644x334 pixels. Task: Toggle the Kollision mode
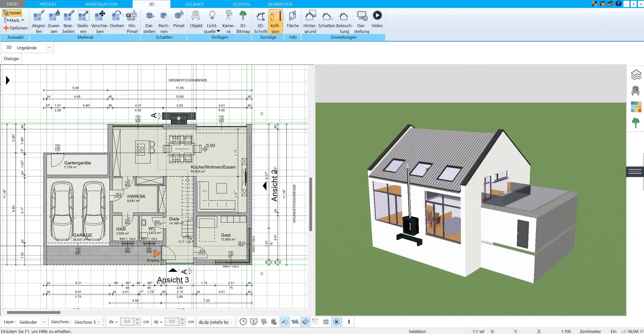(275, 22)
